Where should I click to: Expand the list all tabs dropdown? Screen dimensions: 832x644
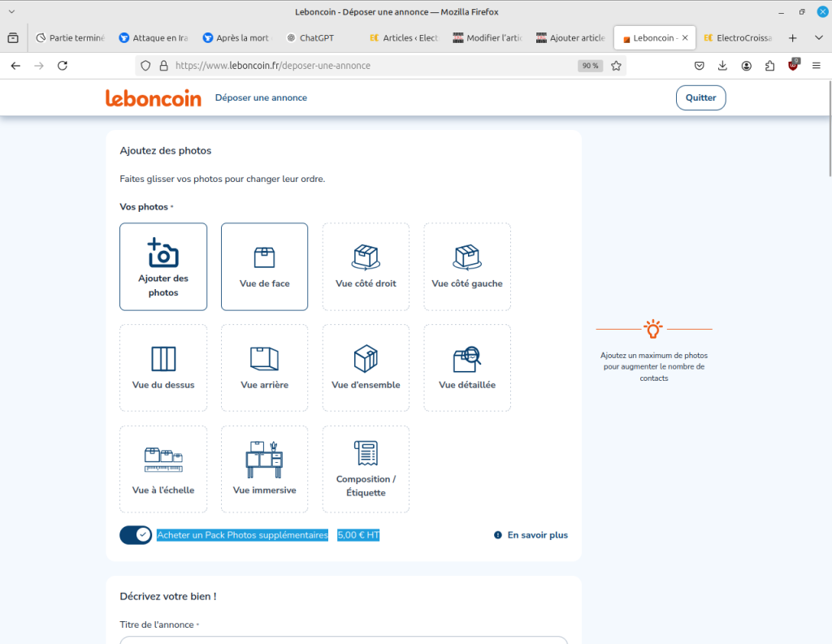pyautogui.click(x=819, y=37)
